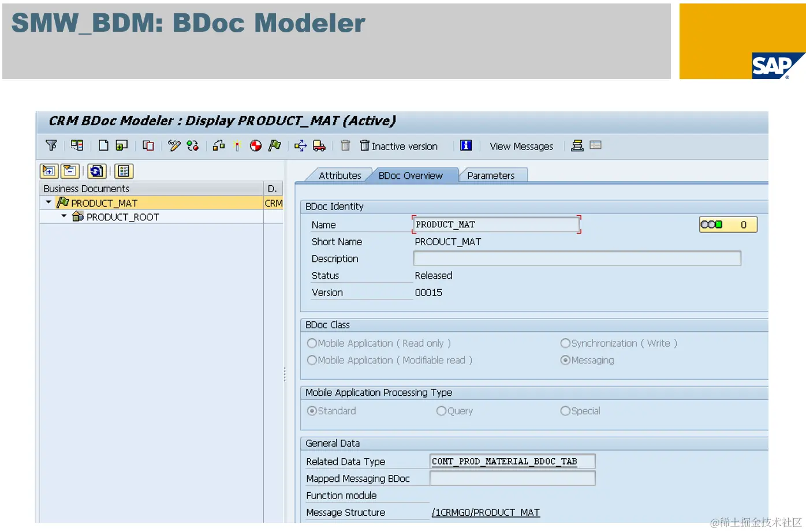The width and height of the screenshot is (806, 532).
Task: Click the CRM cell in D. column
Action: tap(274, 203)
